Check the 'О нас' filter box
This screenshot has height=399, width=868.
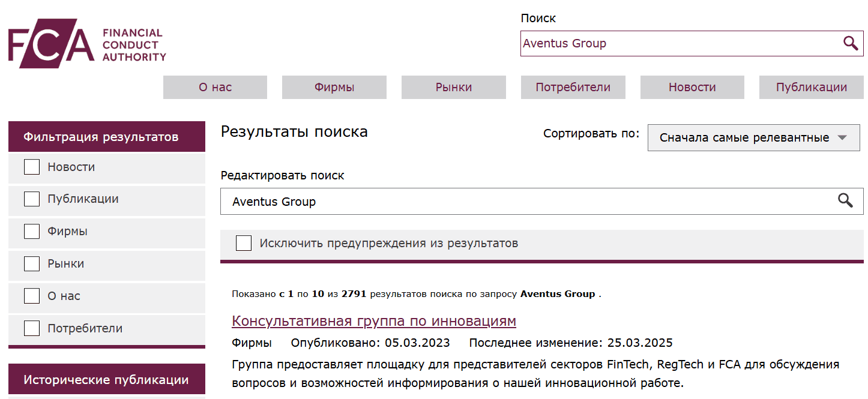click(x=31, y=295)
